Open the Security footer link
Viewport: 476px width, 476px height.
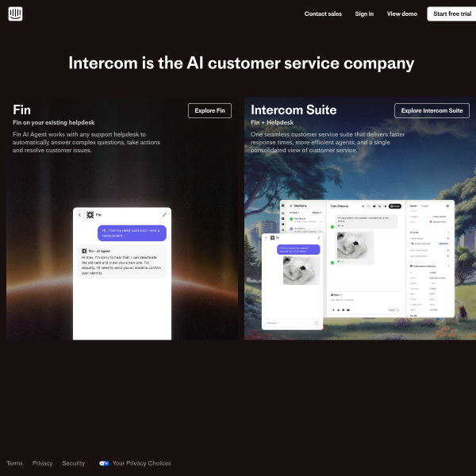[x=74, y=463]
